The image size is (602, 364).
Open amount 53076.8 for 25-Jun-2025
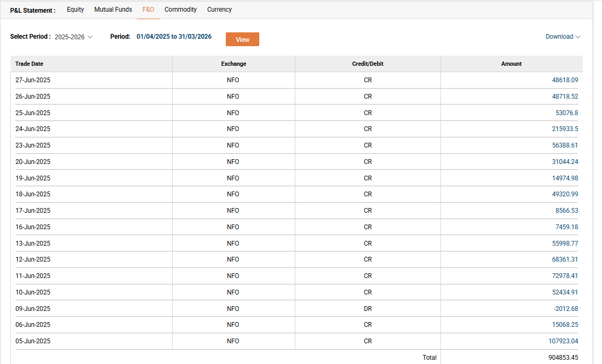(x=567, y=113)
